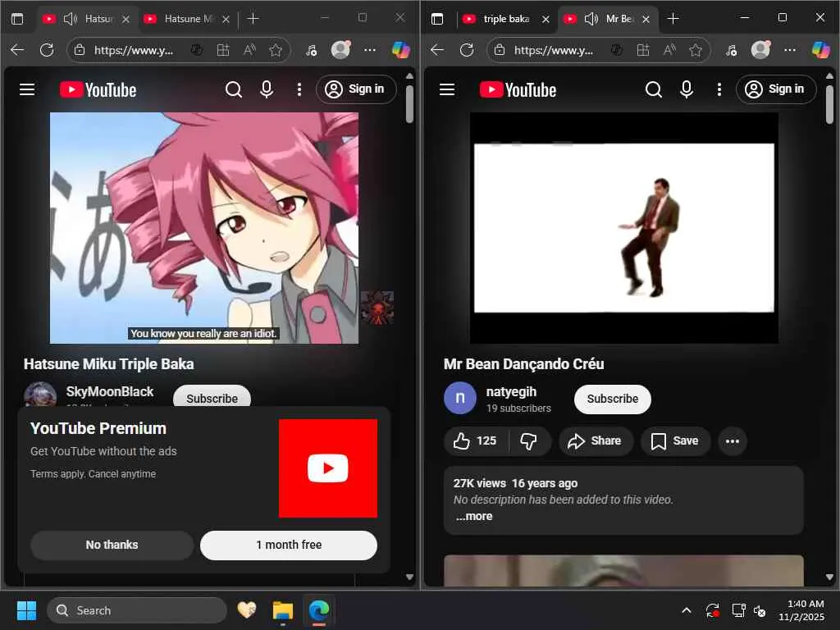Close the triple baka tab

tap(546, 20)
